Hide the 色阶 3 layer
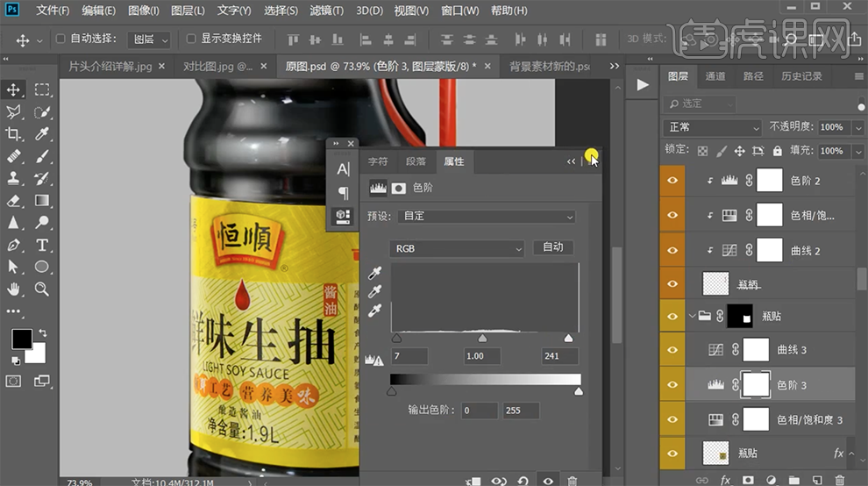Viewport: 868px width, 486px height. pyautogui.click(x=672, y=384)
